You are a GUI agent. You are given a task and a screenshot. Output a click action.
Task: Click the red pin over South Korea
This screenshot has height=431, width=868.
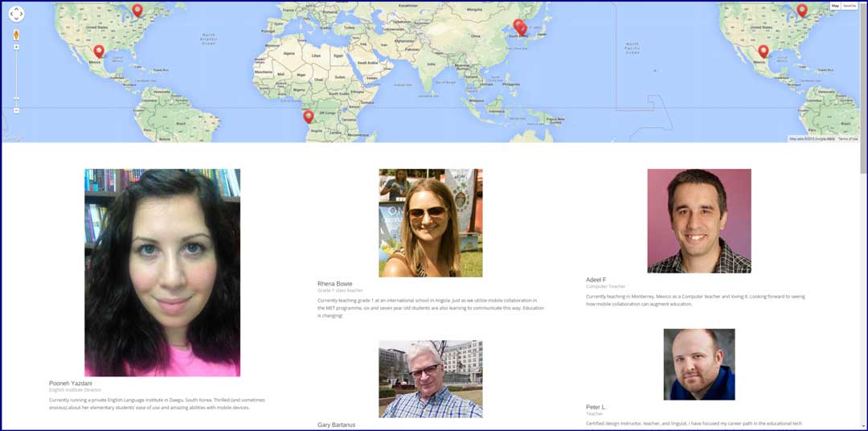(x=519, y=27)
